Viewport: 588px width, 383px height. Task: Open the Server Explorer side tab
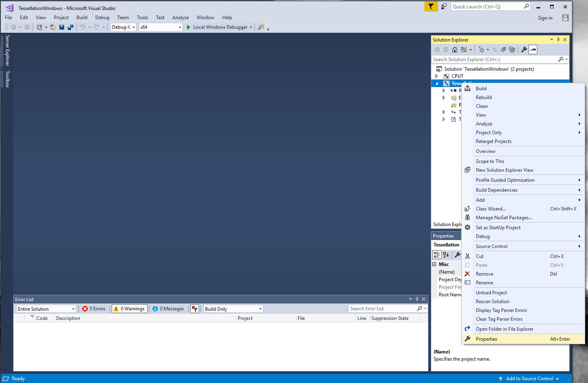point(7,50)
